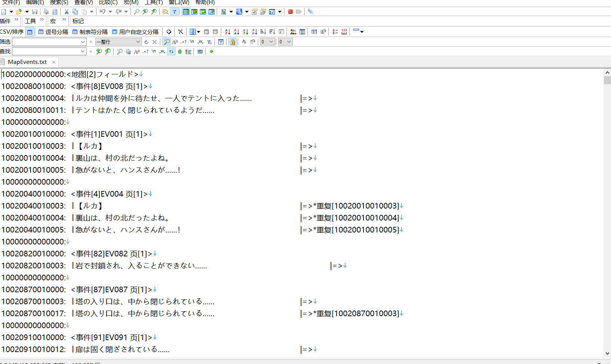Viewport: 611px width, 364px height.
Task: Sort by length shortest to longest
Action: click(x=263, y=32)
